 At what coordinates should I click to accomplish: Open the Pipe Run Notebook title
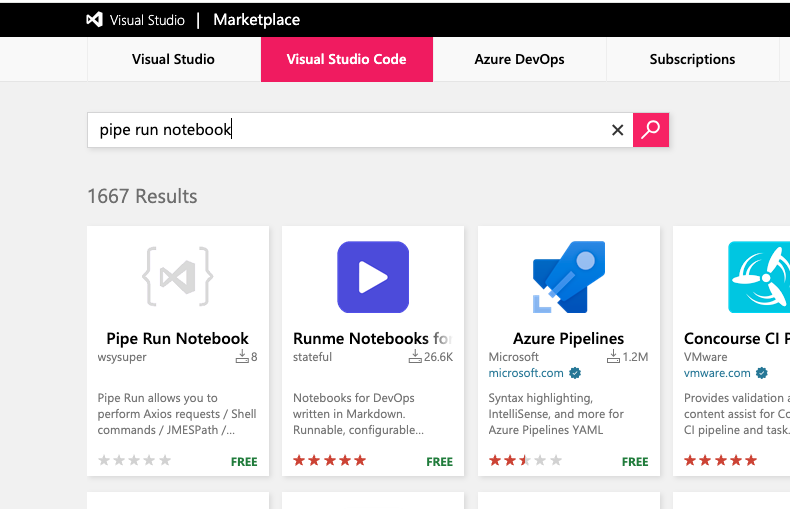tap(177, 338)
